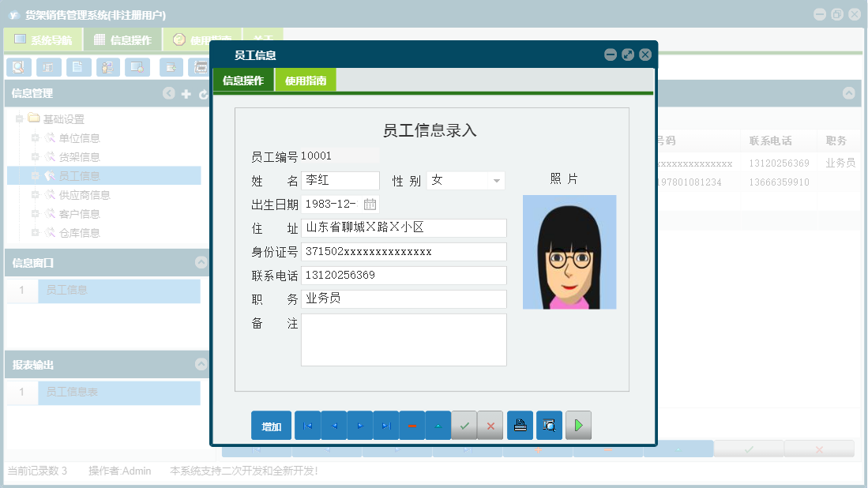Select the magnifier search icon in the toolbar
The width and height of the screenshot is (868, 488).
coord(17,67)
